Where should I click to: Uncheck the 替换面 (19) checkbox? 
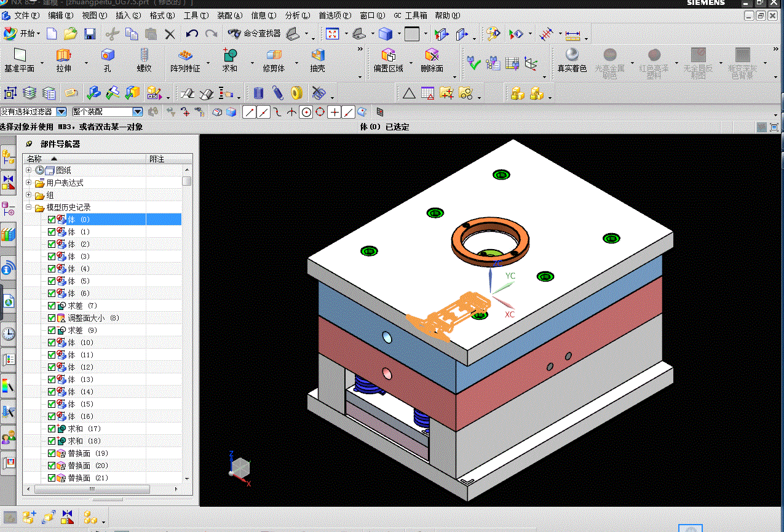(x=52, y=453)
